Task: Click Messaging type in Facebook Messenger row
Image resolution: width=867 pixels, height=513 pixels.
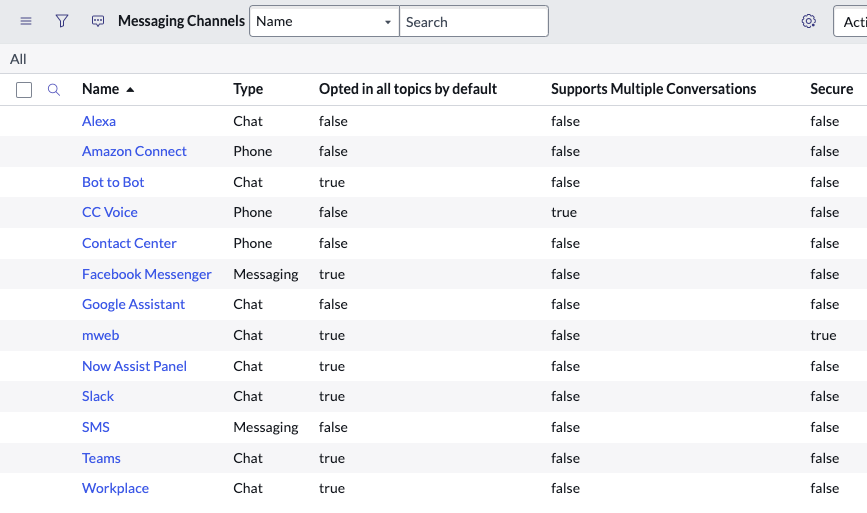Action: tap(265, 274)
